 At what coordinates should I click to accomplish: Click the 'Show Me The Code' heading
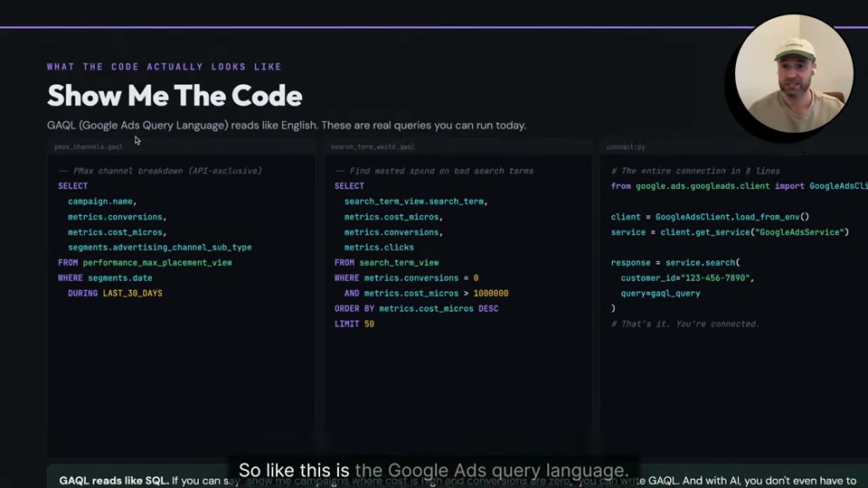click(x=175, y=96)
